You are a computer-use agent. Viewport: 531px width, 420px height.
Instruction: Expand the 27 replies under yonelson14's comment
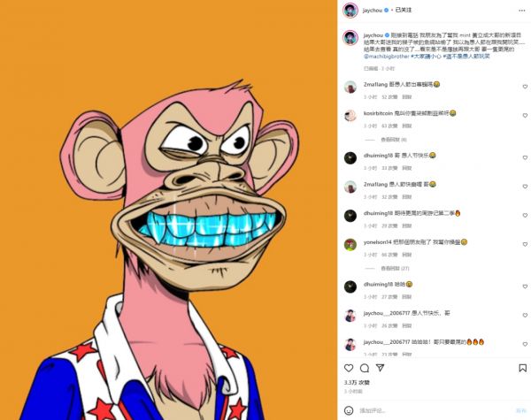click(395, 269)
